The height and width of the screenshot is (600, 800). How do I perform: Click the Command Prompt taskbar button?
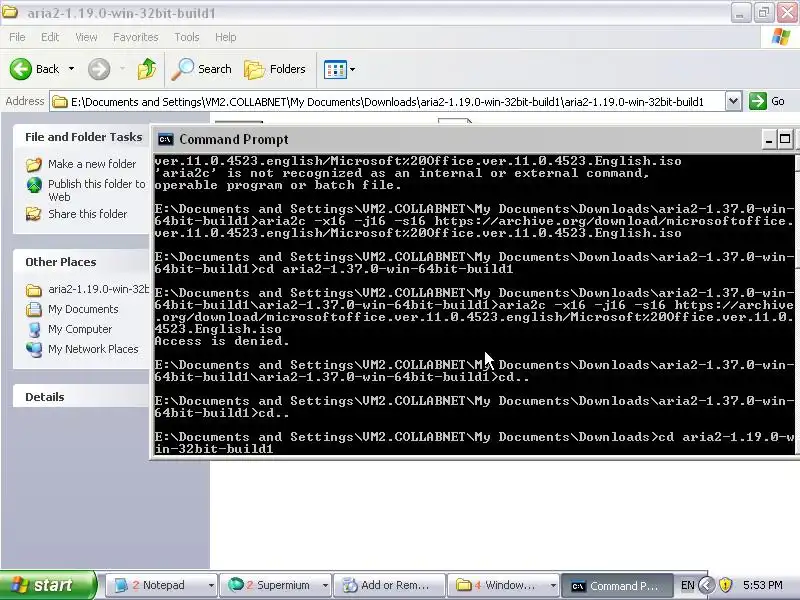[616, 585]
